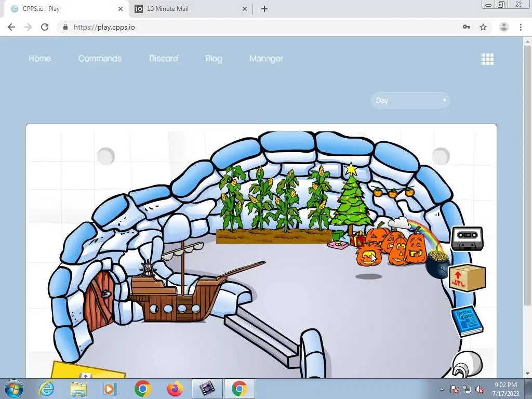The height and width of the screenshot is (399, 532).
Task: Open the Better Igloos catalog book
Action: [467, 321]
